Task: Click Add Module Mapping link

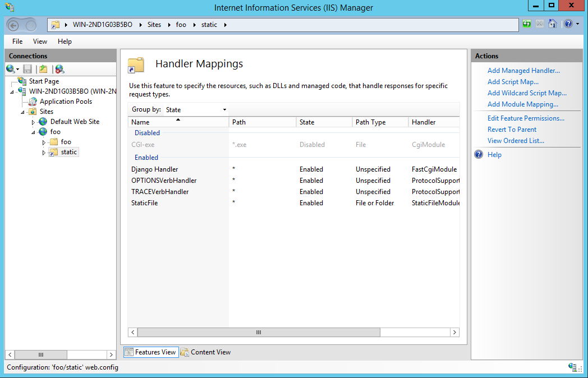Action: pos(523,104)
